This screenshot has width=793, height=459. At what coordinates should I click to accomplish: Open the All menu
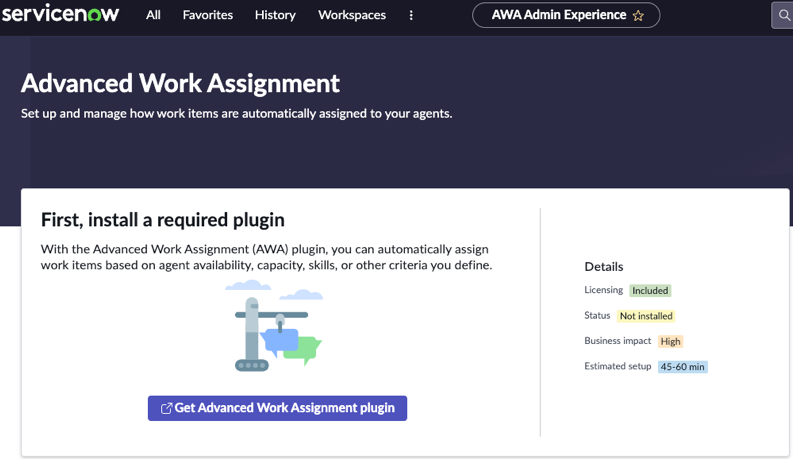153,15
